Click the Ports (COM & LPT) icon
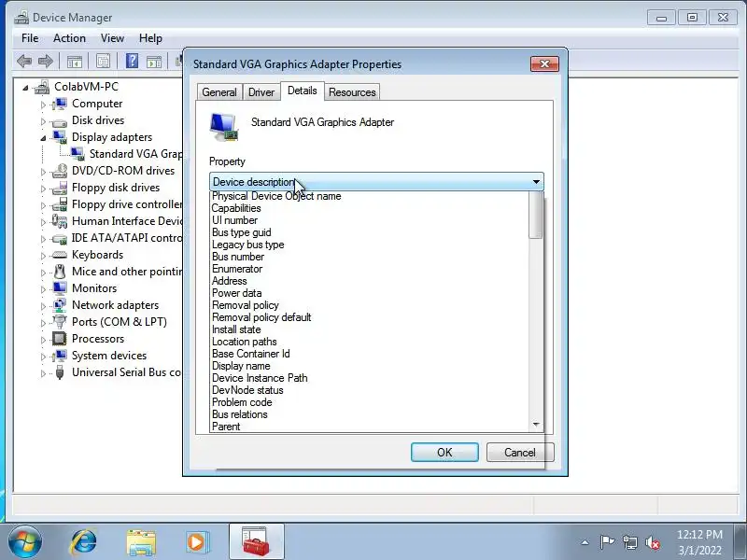This screenshot has height=560, width=747. [x=60, y=322]
